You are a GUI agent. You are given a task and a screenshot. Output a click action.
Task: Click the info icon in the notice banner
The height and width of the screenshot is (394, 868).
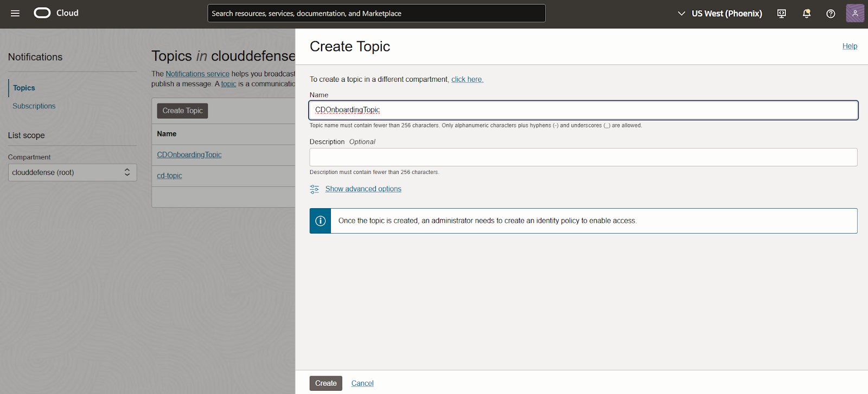click(x=321, y=221)
